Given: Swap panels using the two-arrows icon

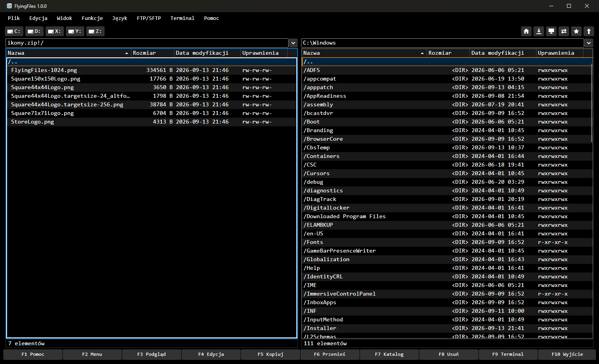Looking at the screenshot, I should (x=564, y=31).
